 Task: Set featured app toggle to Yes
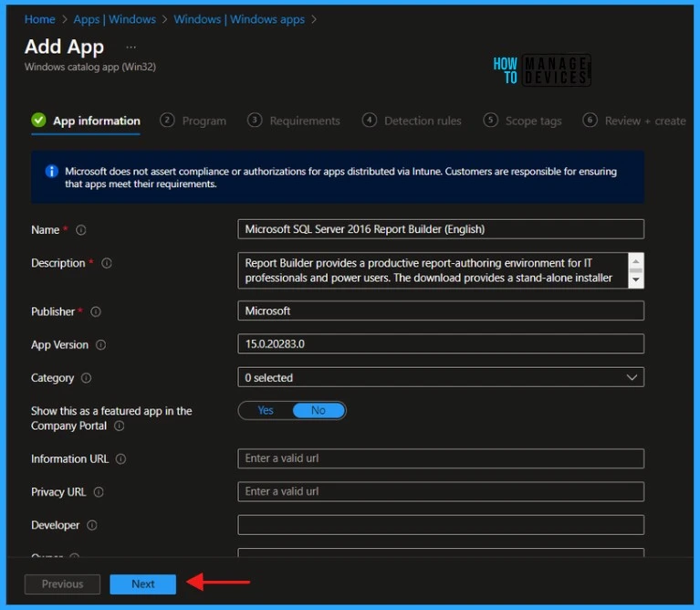pyautogui.click(x=266, y=410)
